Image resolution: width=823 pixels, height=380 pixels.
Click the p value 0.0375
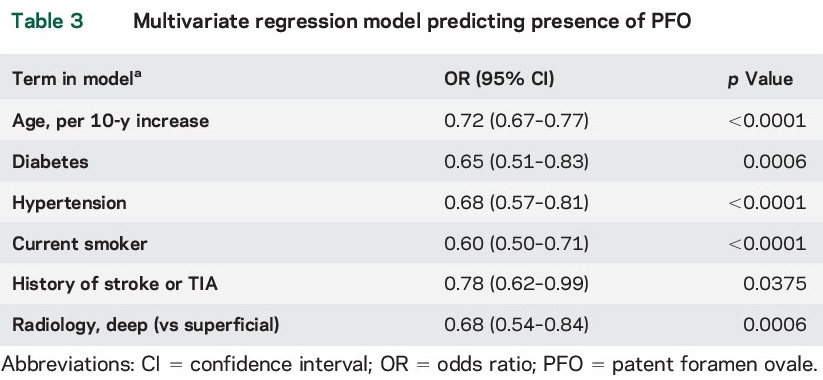pyautogui.click(x=775, y=284)
